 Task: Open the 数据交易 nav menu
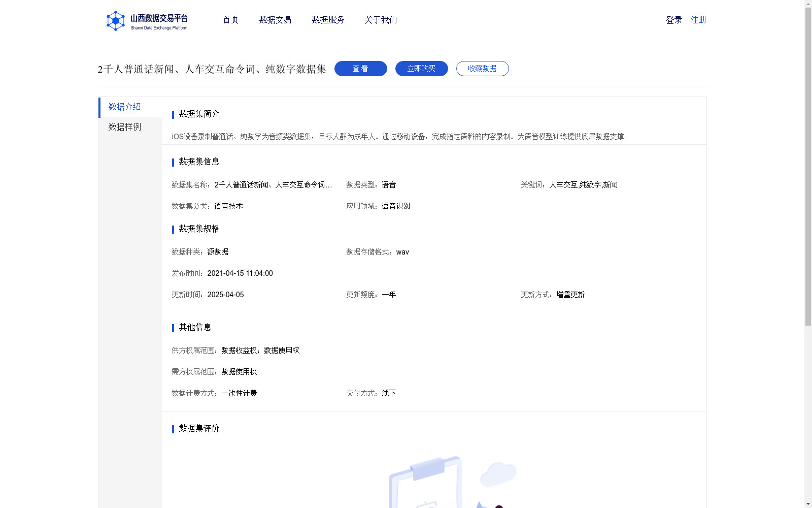[x=275, y=20]
